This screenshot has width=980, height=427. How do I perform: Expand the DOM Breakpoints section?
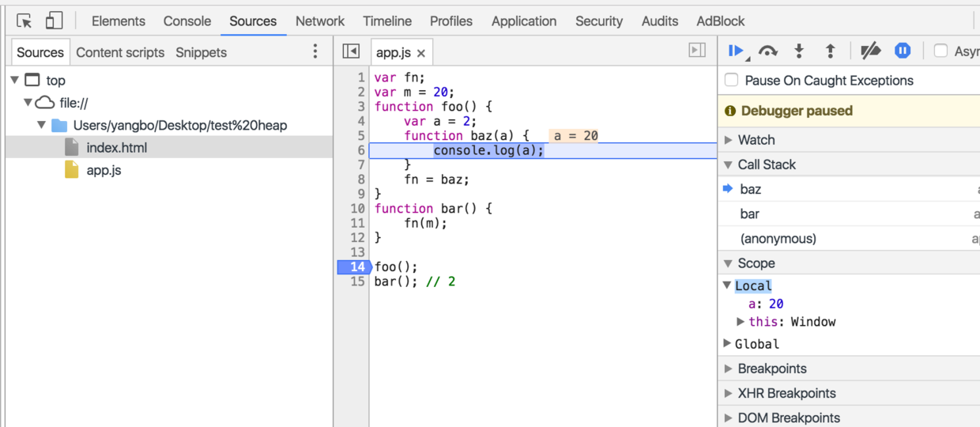pos(729,418)
